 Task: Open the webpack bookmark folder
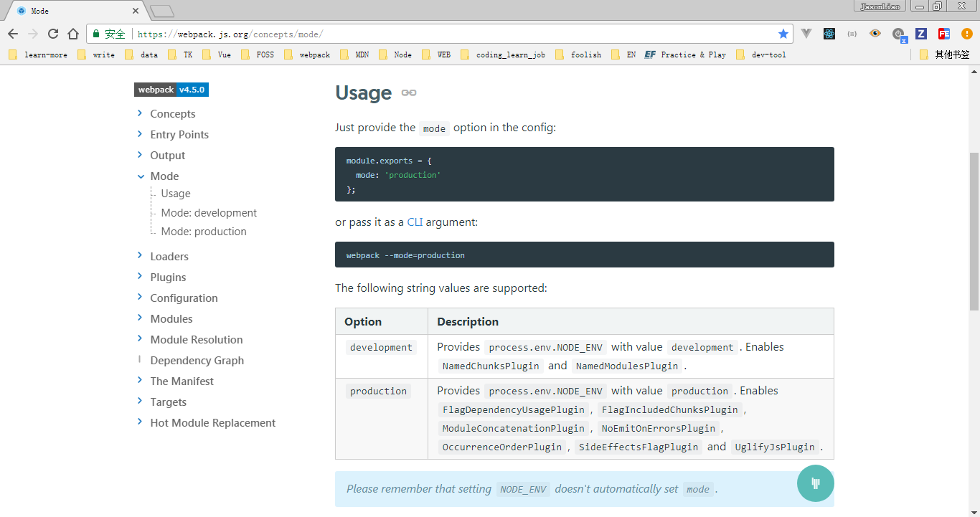click(307, 54)
